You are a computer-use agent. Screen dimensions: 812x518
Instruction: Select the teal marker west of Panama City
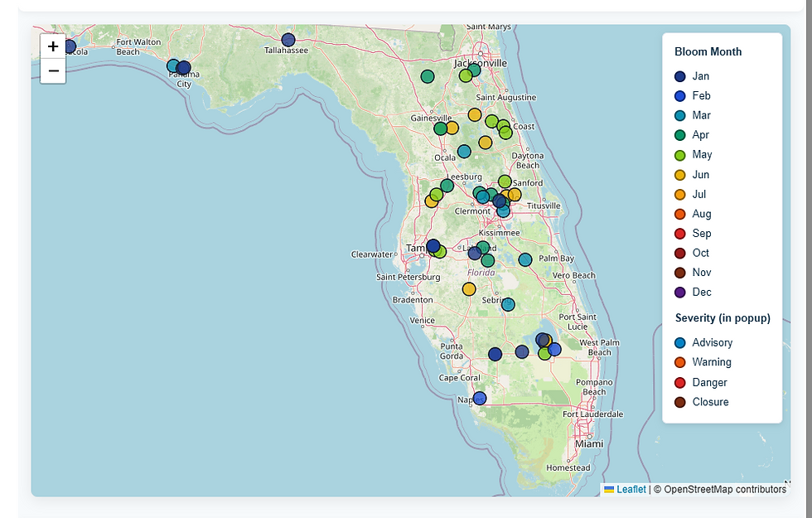[x=173, y=65]
